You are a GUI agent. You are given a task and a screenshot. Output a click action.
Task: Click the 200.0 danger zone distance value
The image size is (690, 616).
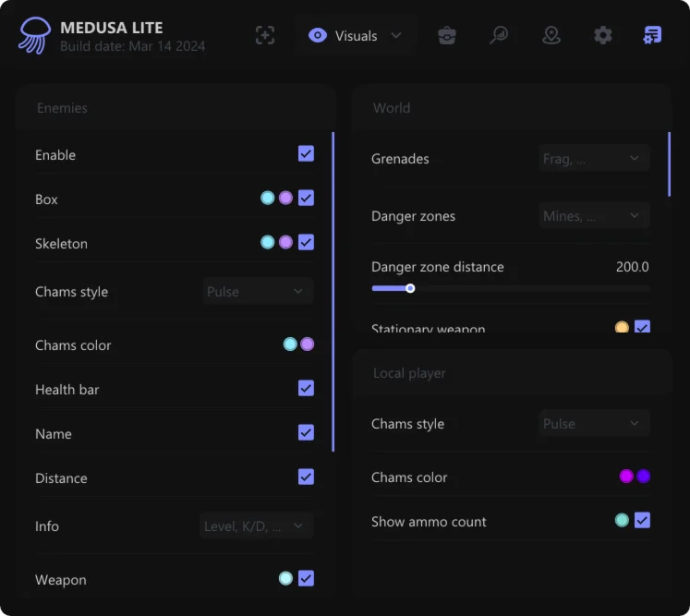pos(633,267)
